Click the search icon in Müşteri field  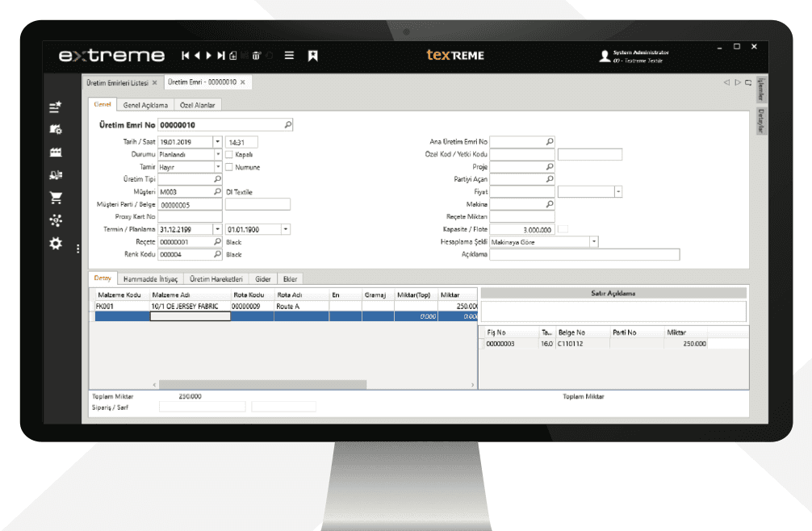pos(217,191)
